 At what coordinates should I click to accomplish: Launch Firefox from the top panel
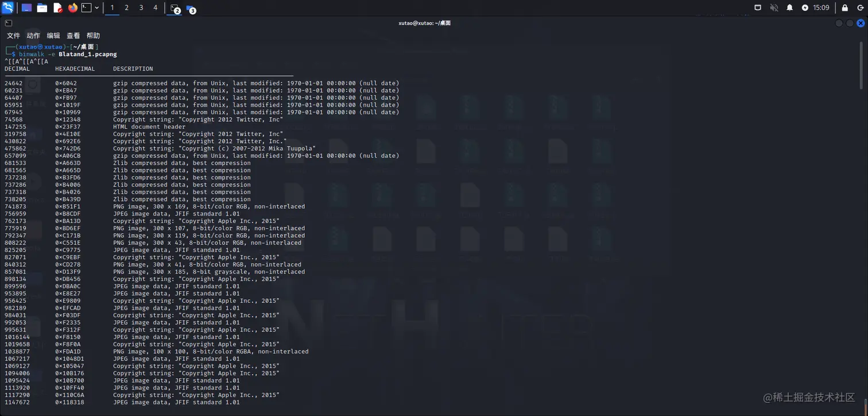point(72,7)
